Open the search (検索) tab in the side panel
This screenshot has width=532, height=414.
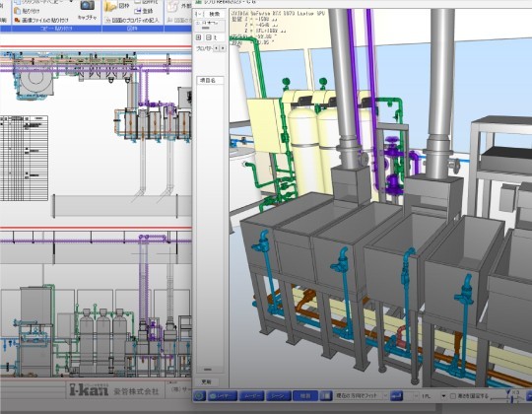pos(215,14)
